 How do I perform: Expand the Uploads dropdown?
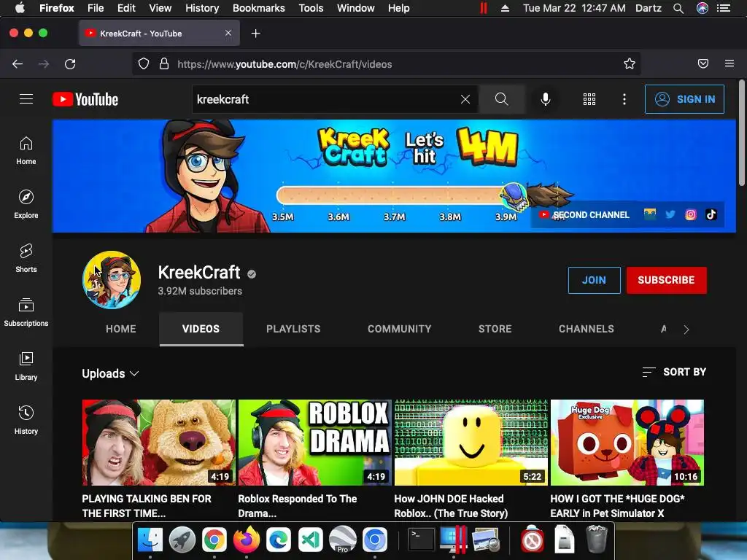111,373
